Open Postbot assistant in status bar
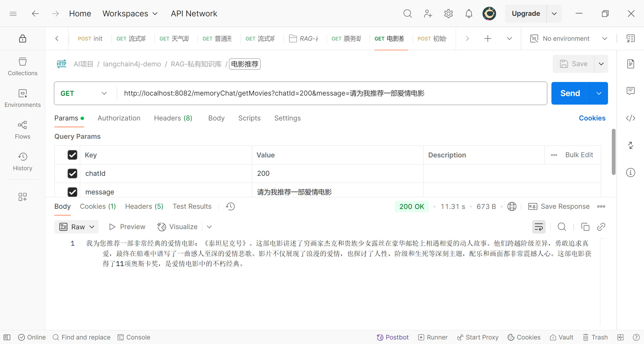This screenshot has height=344, width=644. [x=392, y=337]
